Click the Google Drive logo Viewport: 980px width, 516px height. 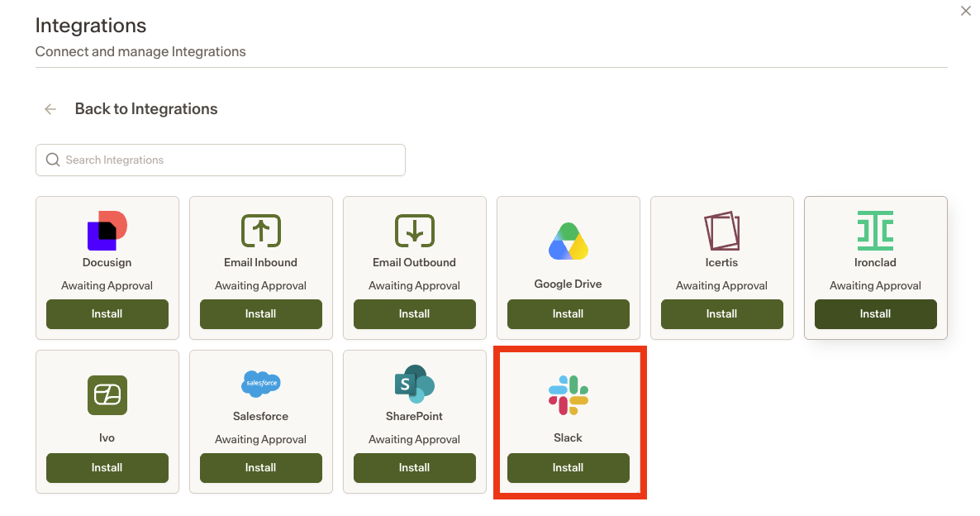[x=568, y=241]
